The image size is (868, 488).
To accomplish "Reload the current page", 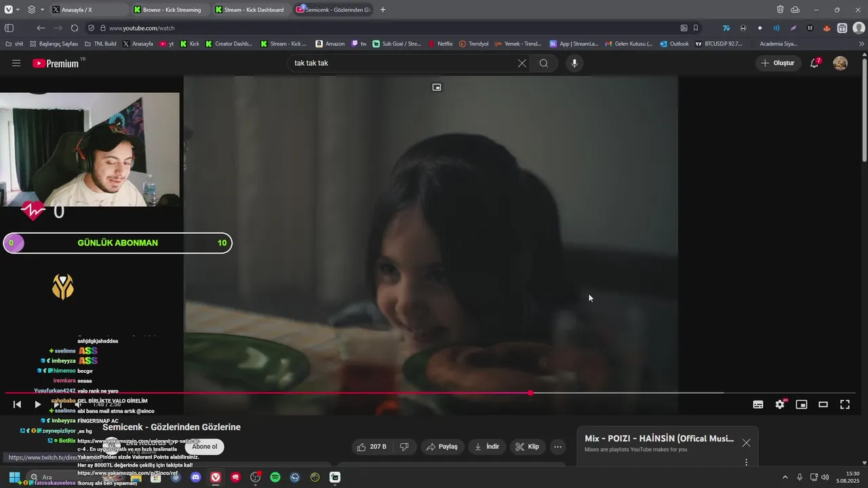I will [x=75, y=28].
